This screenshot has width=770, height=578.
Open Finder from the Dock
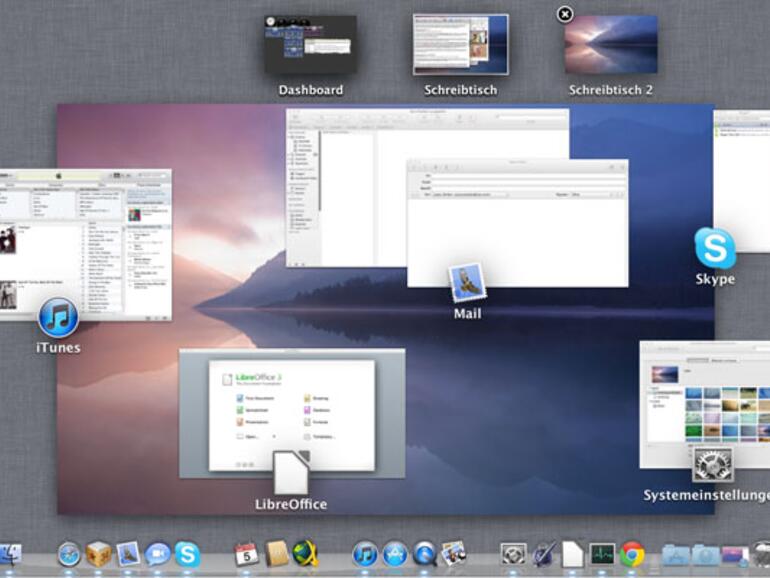(10, 555)
